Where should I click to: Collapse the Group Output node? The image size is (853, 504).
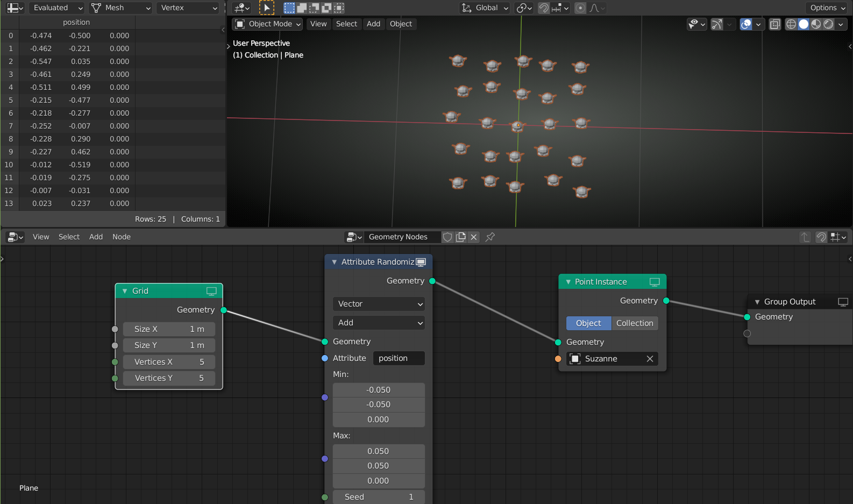click(757, 302)
